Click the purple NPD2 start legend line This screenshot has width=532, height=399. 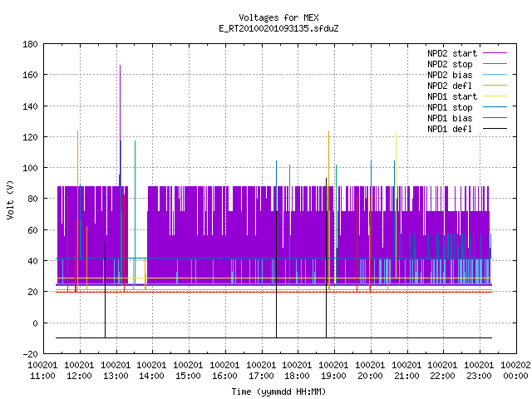click(495, 53)
